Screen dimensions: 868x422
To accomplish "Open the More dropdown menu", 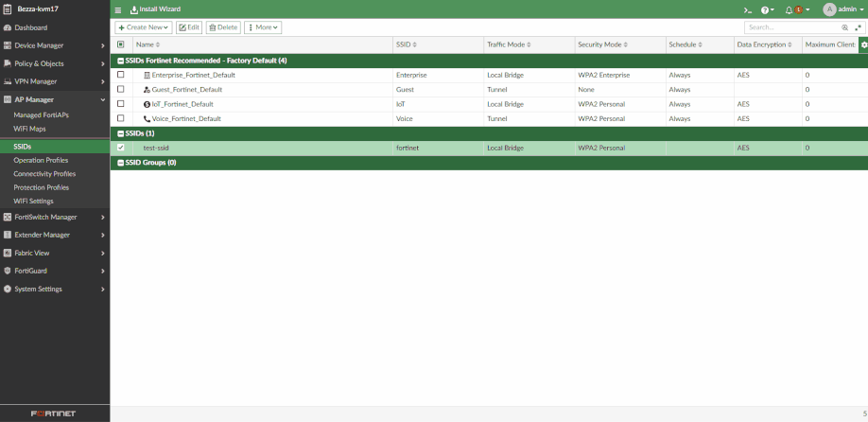I will point(263,27).
